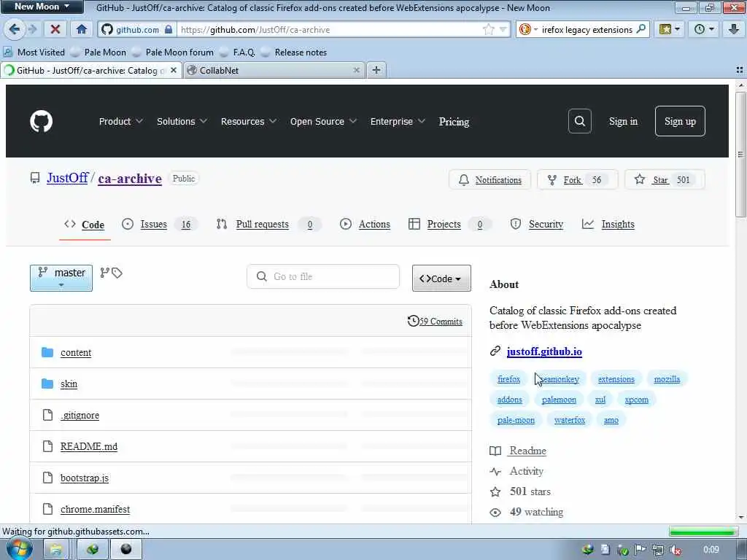Select the CollabNet browser tab
Screen dimensions: 747x560
(x=273, y=70)
